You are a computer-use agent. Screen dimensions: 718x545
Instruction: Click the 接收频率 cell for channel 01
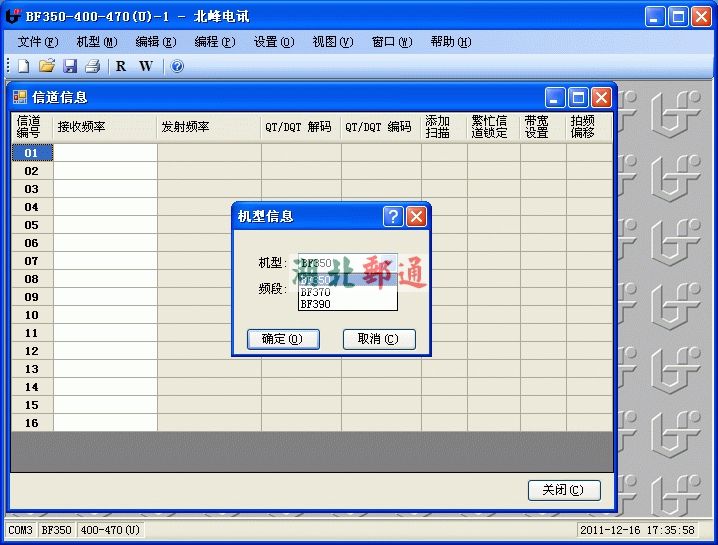click(x=105, y=153)
